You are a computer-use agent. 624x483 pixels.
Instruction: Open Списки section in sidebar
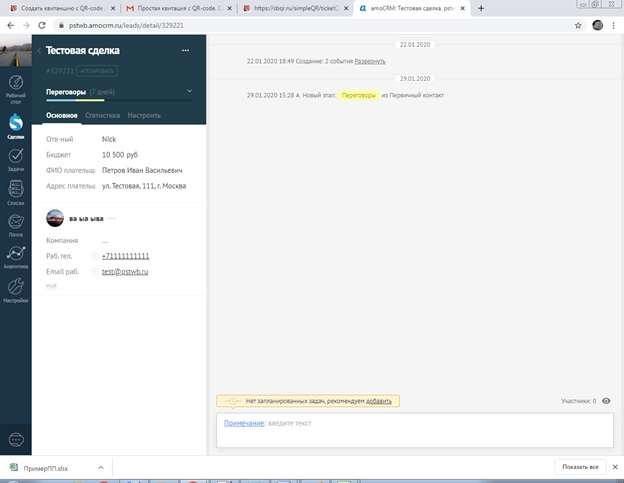coord(15,192)
